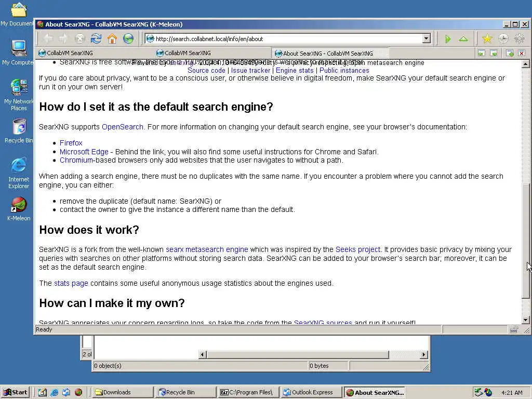Viewport: 532px width, 399px height.
Task: Switch to next tab using tab bar icon
Action: coord(494,53)
